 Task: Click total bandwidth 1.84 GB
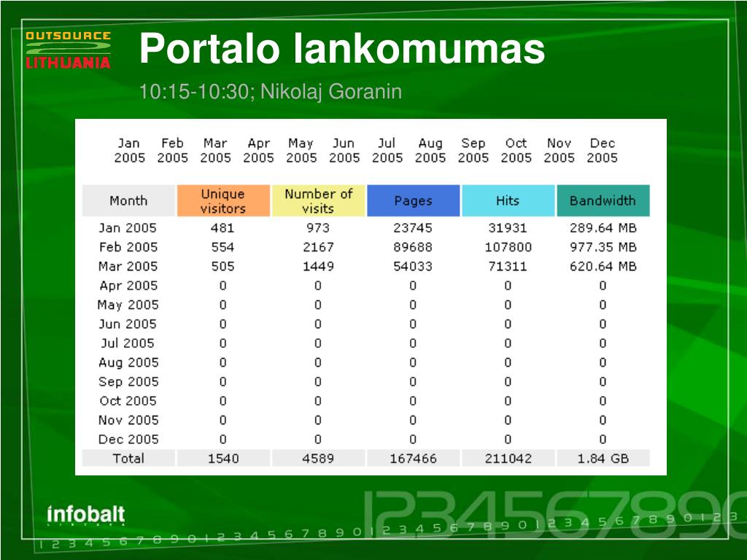click(603, 458)
